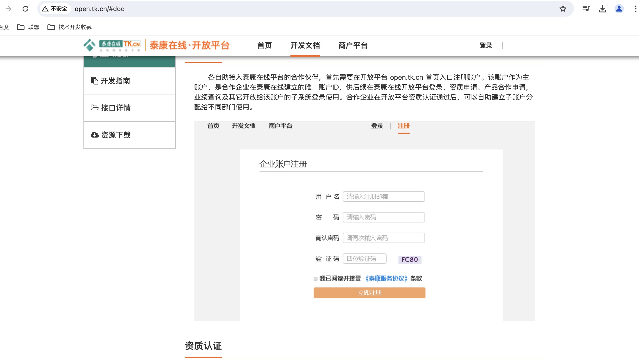Viewport: 639px width, 364px height.
Task: Open the 技术开发收藏 bookmarks folder
Action: pos(70,27)
